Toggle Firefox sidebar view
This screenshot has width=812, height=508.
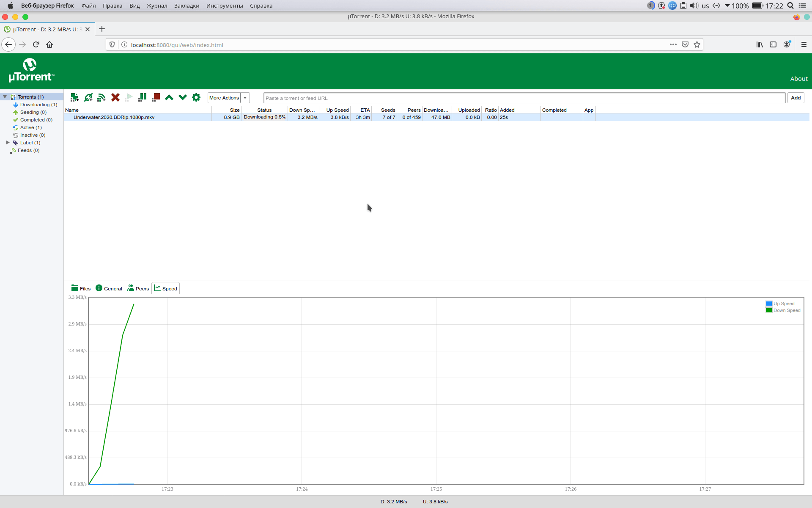773,44
